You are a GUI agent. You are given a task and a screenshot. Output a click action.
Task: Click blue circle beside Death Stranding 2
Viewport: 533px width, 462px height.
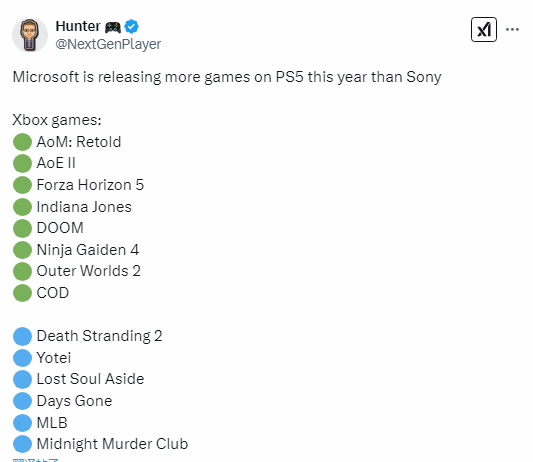coord(22,336)
